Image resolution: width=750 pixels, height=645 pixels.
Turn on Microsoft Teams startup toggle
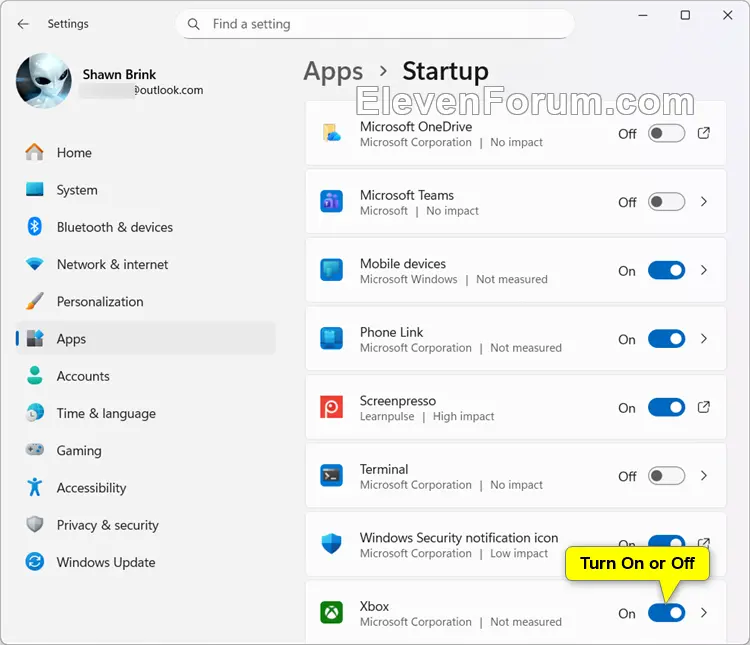pos(666,201)
